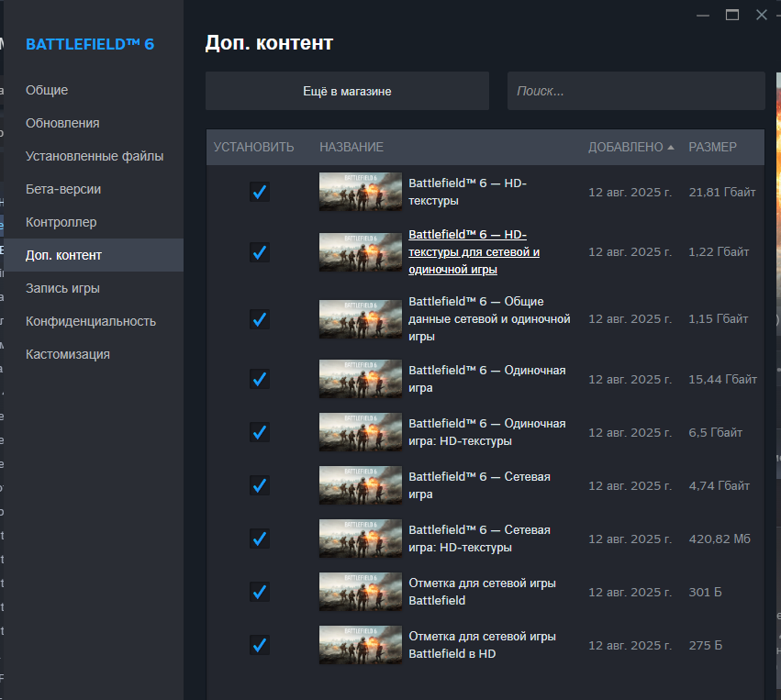Open Запись игры in the sidebar
This screenshot has height=700, width=781.
pyautogui.click(x=94, y=288)
